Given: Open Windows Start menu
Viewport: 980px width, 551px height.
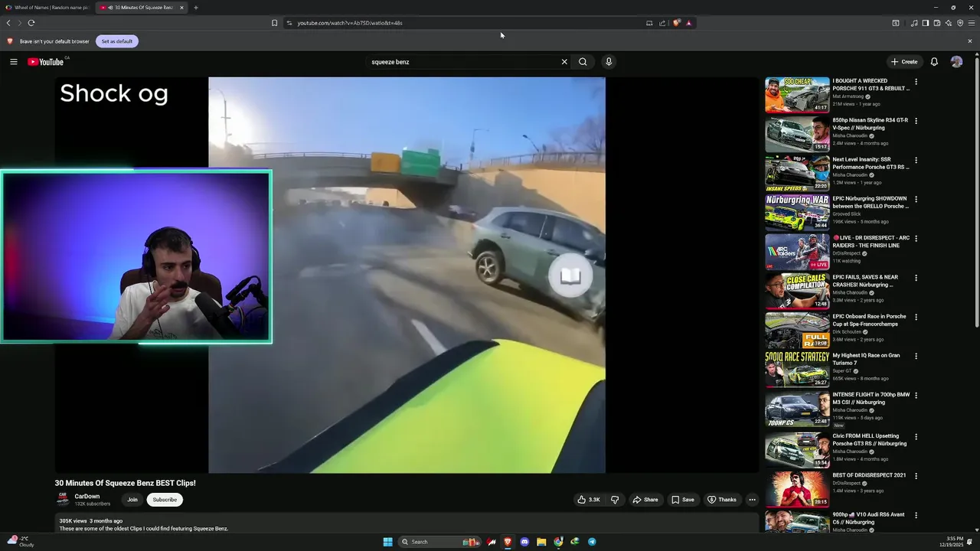Looking at the screenshot, I should [387, 542].
